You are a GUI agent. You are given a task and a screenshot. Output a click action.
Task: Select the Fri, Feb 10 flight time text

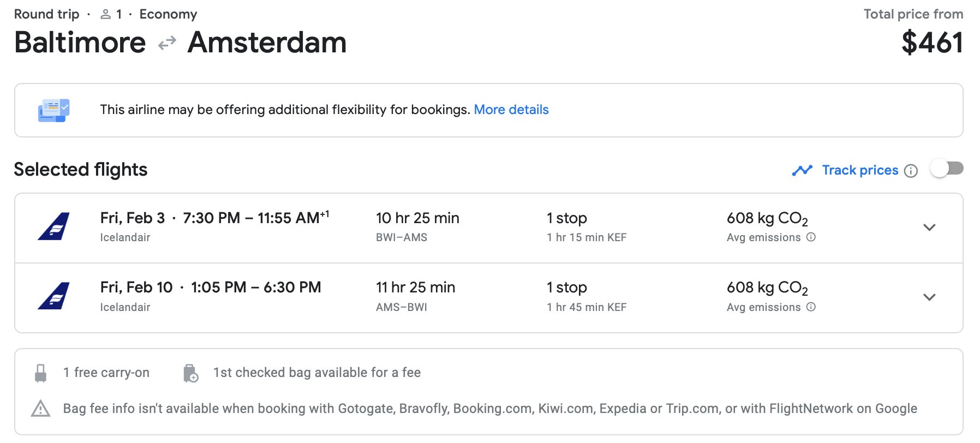coord(256,288)
